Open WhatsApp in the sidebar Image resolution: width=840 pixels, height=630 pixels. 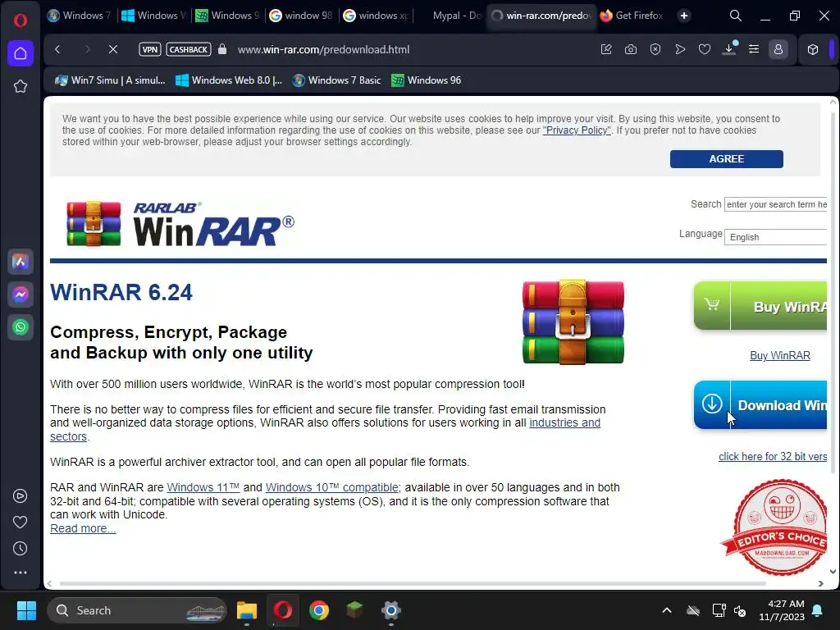[21, 327]
